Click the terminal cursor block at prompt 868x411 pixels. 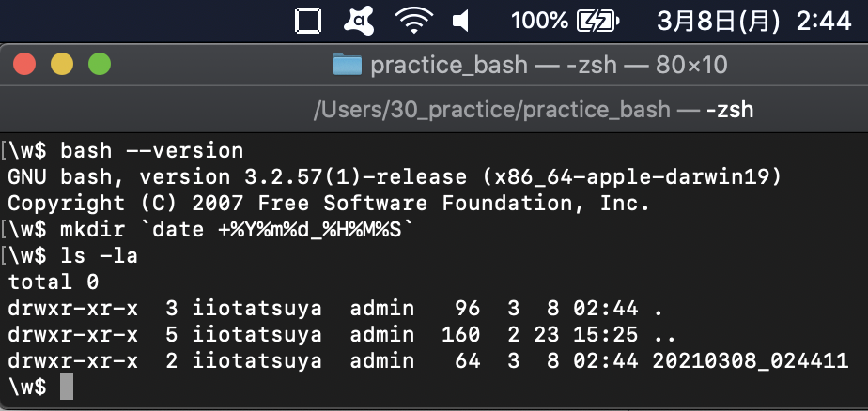click(66, 387)
